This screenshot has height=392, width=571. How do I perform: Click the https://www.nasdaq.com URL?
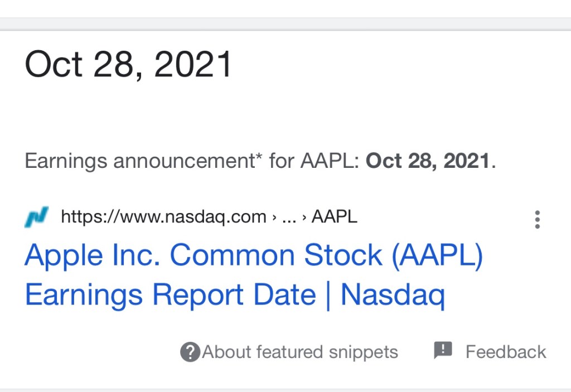click(x=163, y=216)
